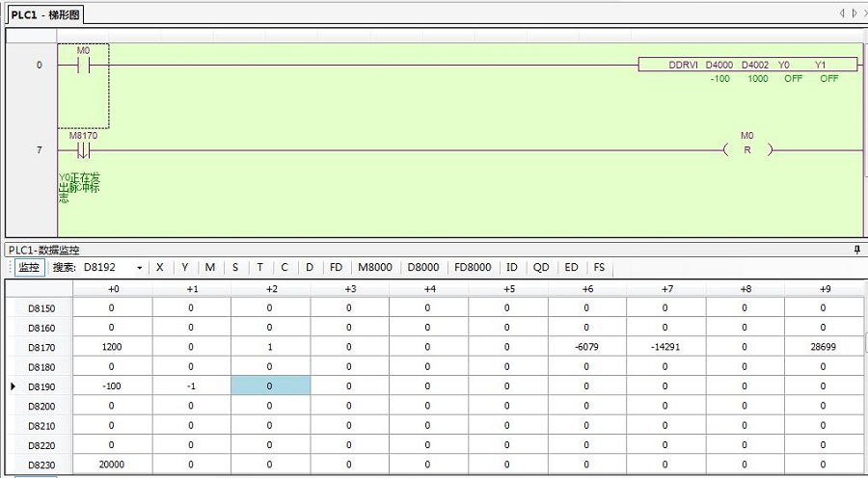
Task: Select the DDRVI instruction block
Action: [x=747, y=65]
